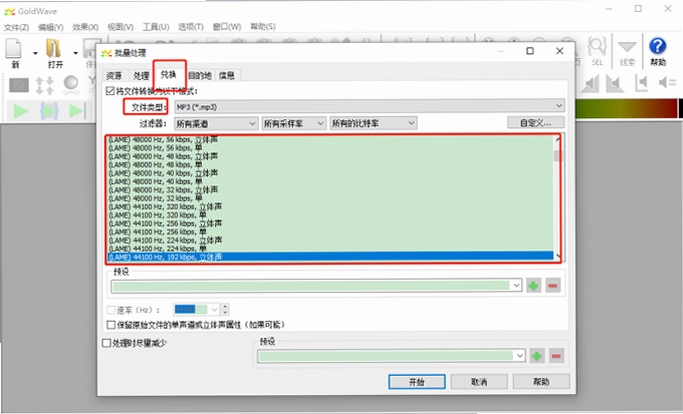Enable 保留原始文件的单声道或立体声属性 checkbox
This screenshot has height=414, width=683.
point(111,325)
